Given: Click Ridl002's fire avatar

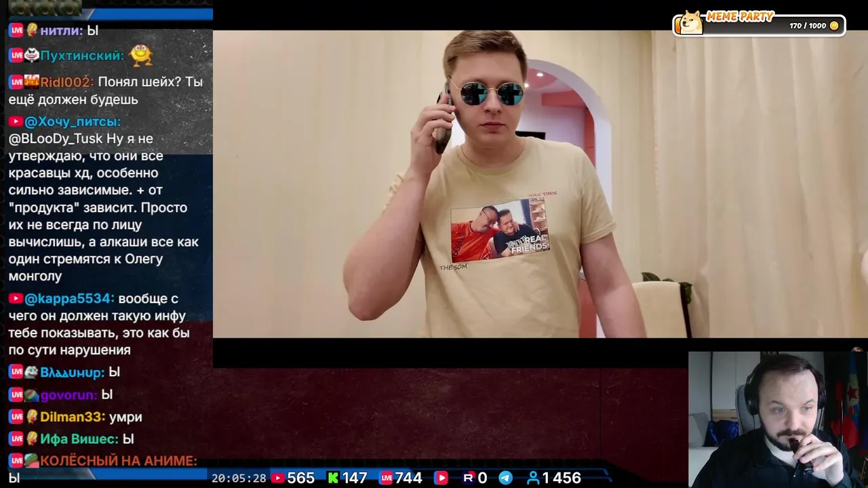Looking at the screenshot, I should pos(32,82).
